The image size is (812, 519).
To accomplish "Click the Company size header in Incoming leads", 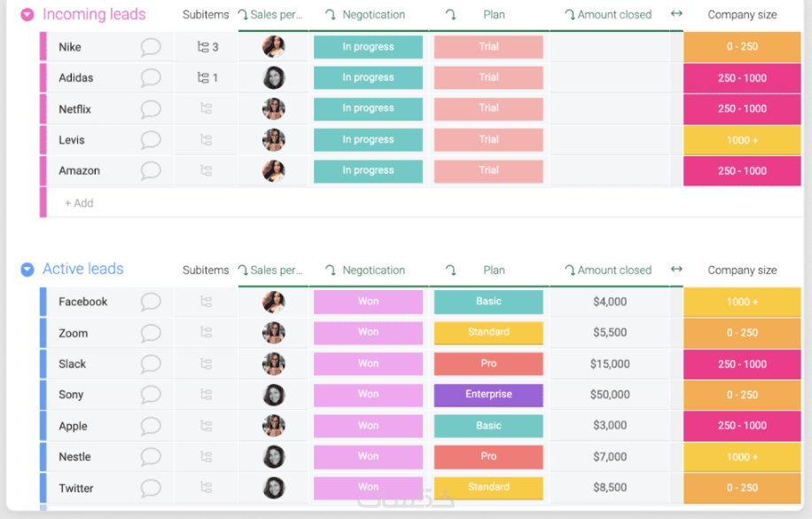I will (742, 15).
